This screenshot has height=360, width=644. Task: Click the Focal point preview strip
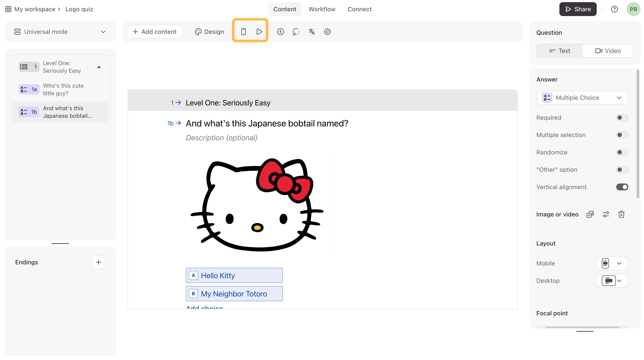pos(582,327)
